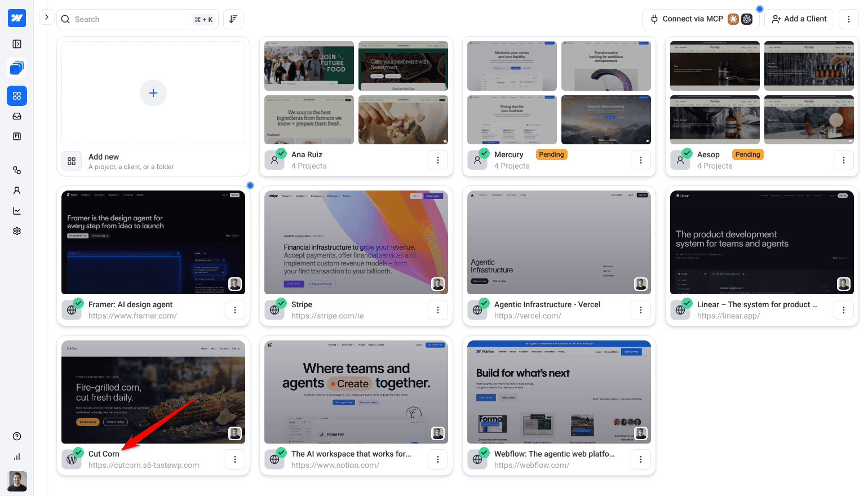Click the globe icon on Linear card

coord(680,310)
